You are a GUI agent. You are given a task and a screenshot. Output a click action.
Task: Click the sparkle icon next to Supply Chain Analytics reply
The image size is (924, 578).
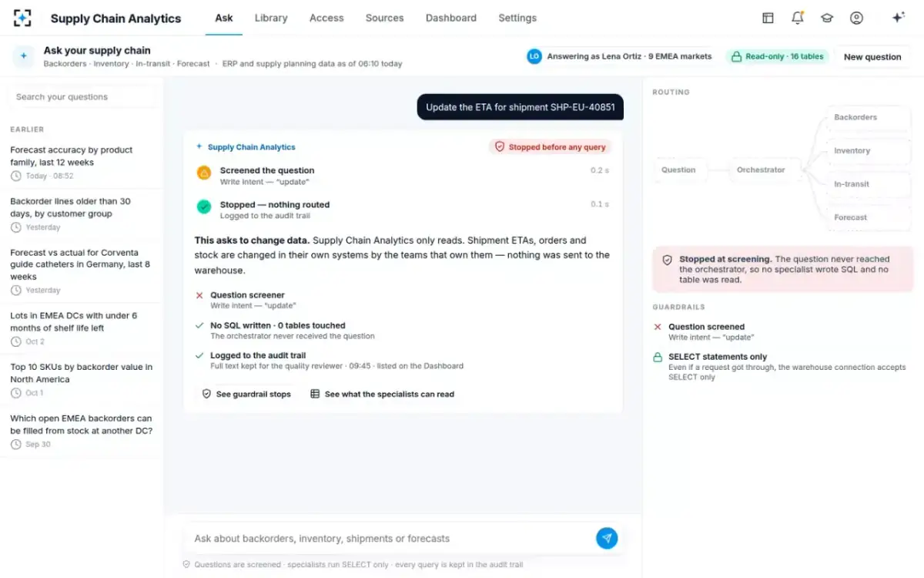click(199, 146)
